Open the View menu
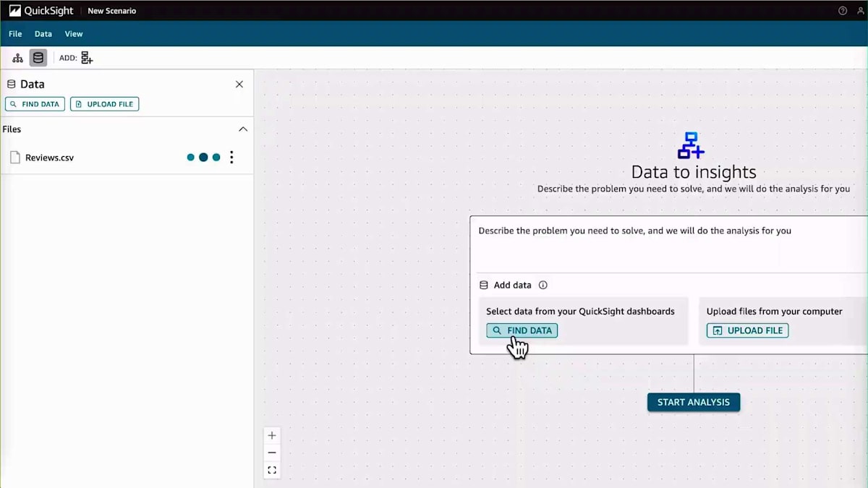The height and width of the screenshot is (488, 868). [x=74, y=34]
